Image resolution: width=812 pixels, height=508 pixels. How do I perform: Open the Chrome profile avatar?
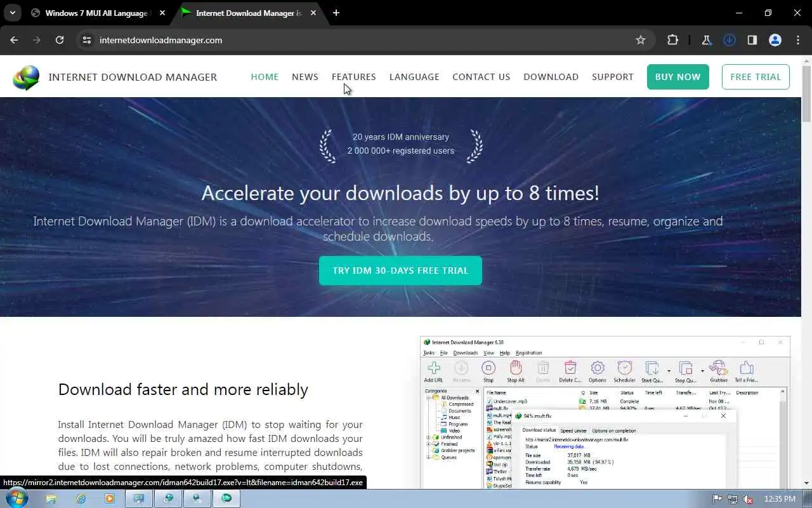[x=775, y=40]
